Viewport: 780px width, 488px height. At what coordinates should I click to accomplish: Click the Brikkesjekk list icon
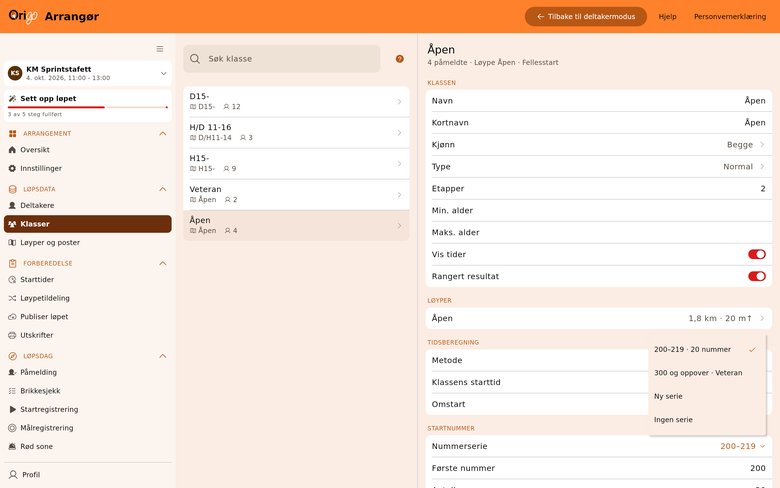(12, 390)
